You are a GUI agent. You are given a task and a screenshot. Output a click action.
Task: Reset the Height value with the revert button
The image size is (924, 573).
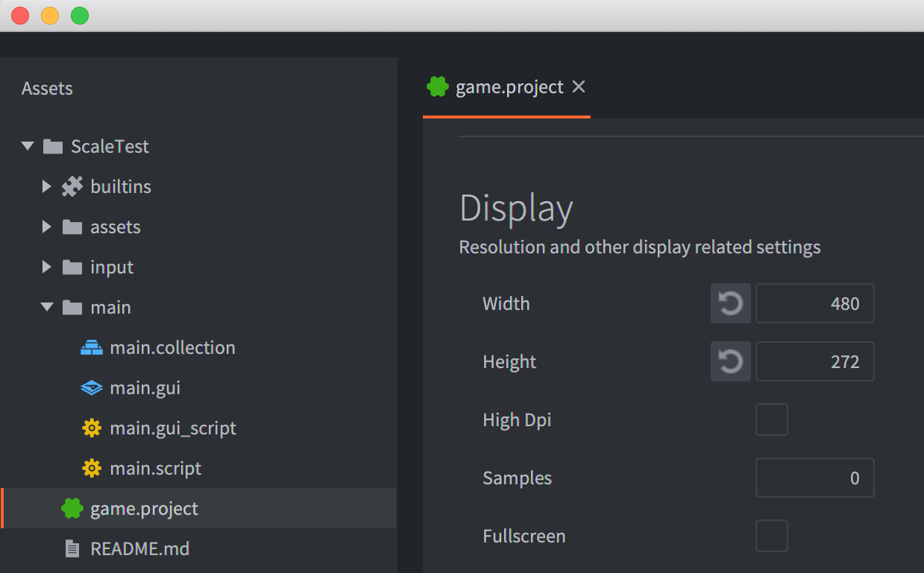(730, 361)
